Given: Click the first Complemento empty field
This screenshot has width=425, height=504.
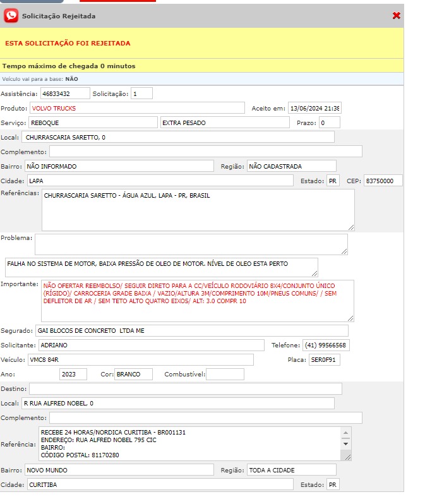Looking at the screenshot, I should [206, 152].
